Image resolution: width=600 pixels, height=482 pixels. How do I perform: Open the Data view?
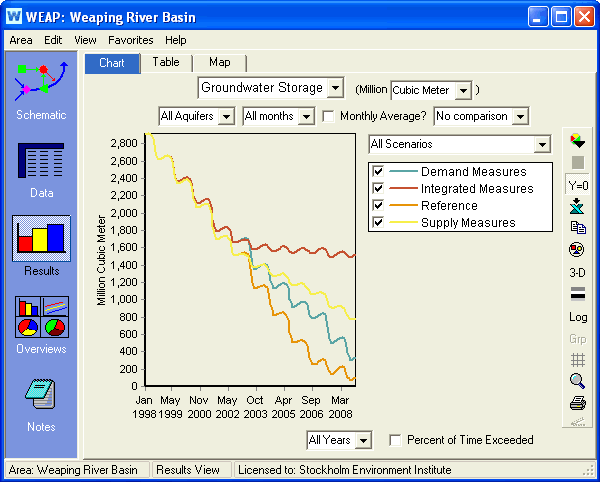point(41,170)
